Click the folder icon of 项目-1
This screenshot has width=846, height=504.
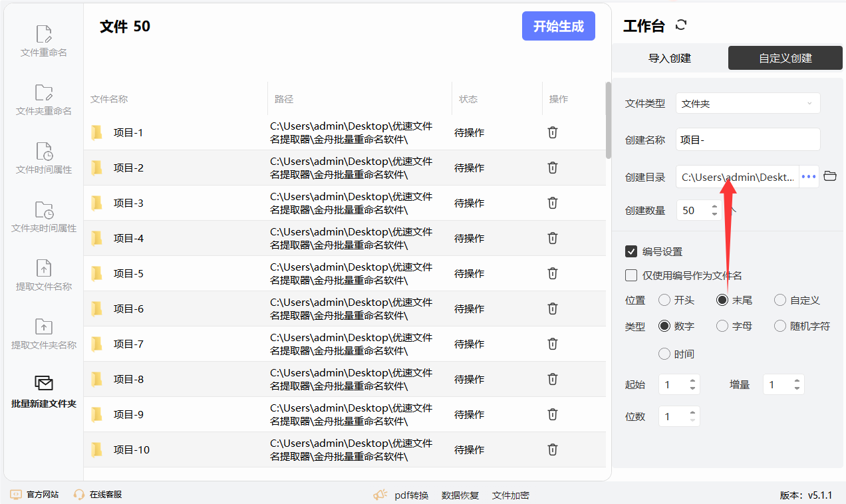coord(97,132)
